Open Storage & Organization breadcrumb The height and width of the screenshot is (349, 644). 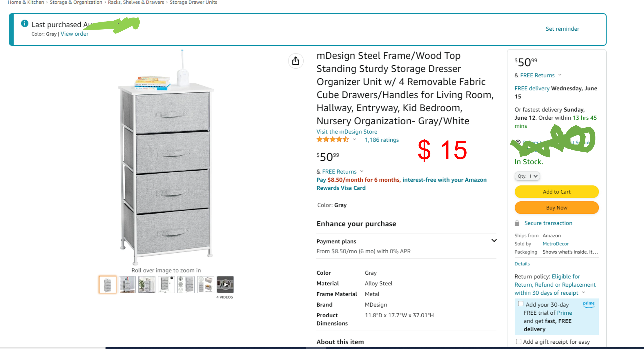point(76,2)
